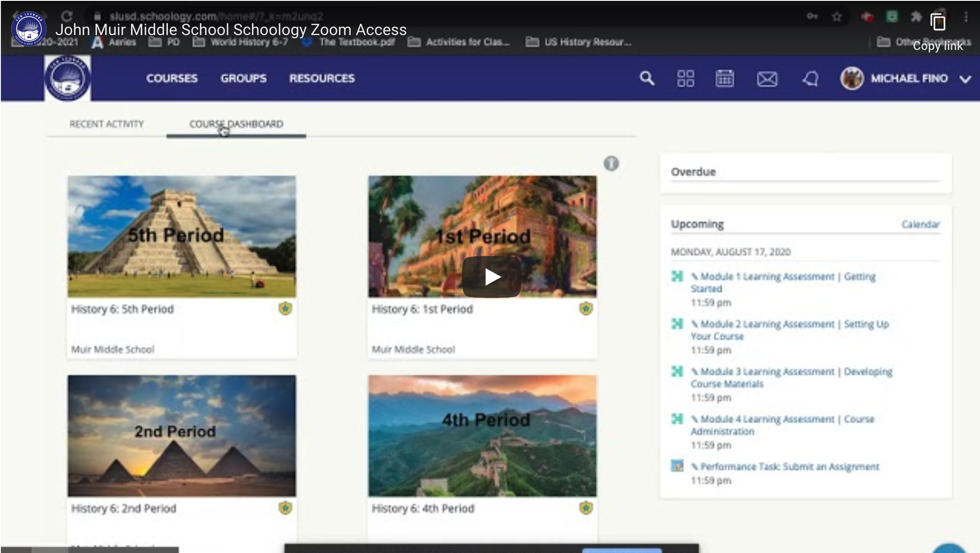Click the Copy link icon

937,22
